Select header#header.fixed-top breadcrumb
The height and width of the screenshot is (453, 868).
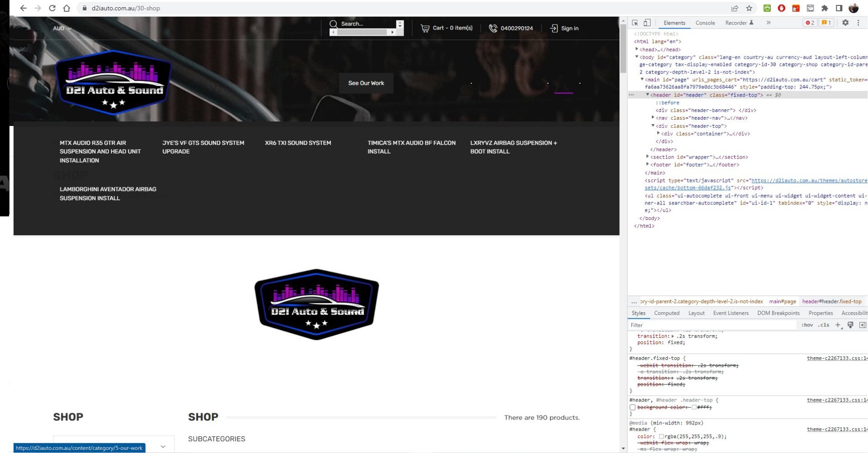(x=832, y=301)
